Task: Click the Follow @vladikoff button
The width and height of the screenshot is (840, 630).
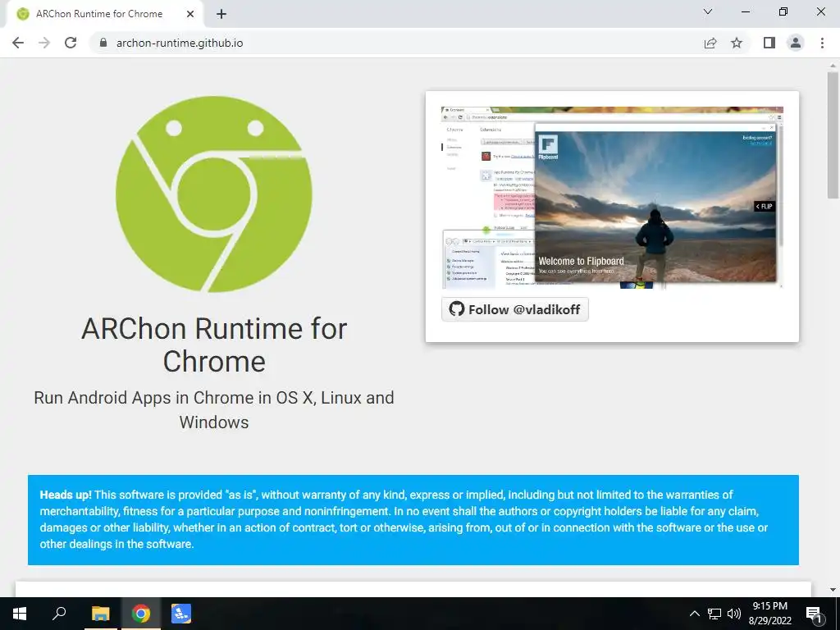Action: tap(515, 309)
